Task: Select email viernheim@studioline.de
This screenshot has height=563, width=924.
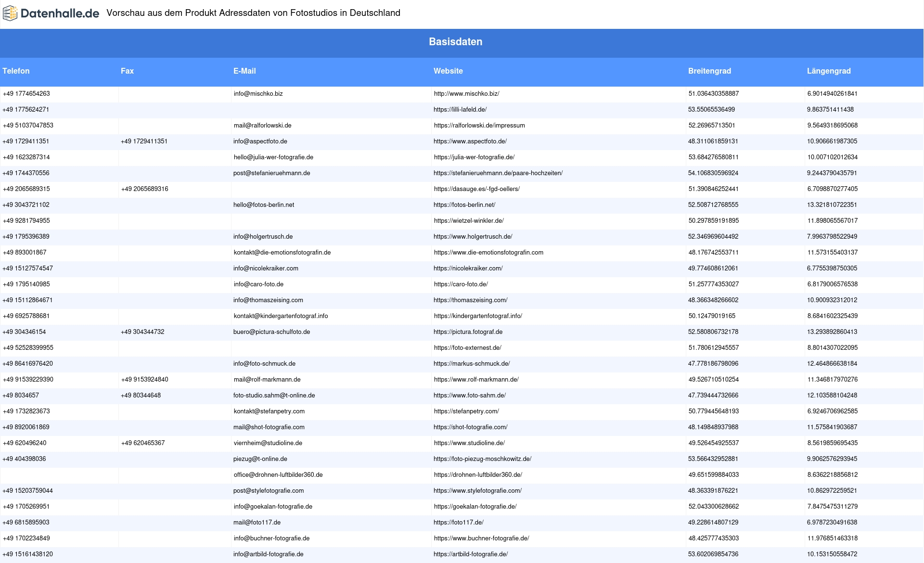Action: tap(268, 443)
